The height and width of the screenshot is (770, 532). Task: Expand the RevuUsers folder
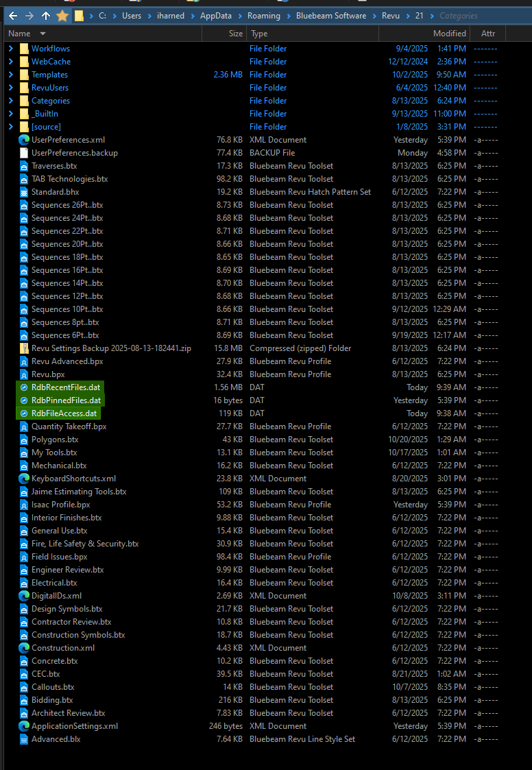coord(11,87)
